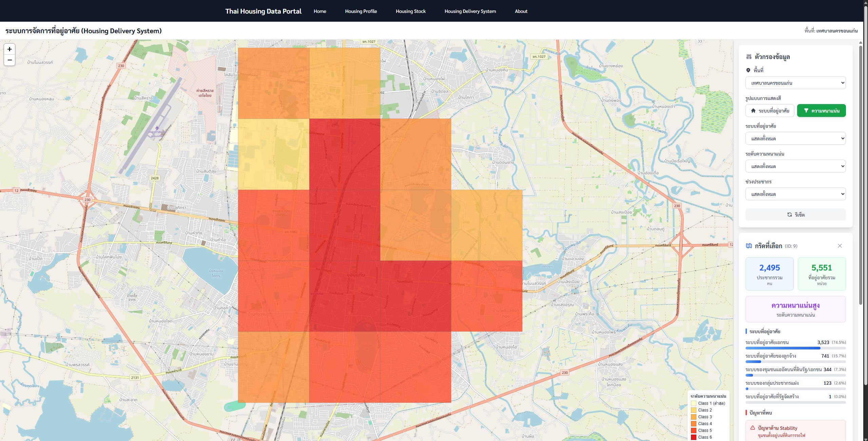Screen dimensions: 868x441
Task: Expand the ช่วงประชากร dropdown
Action: point(795,194)
